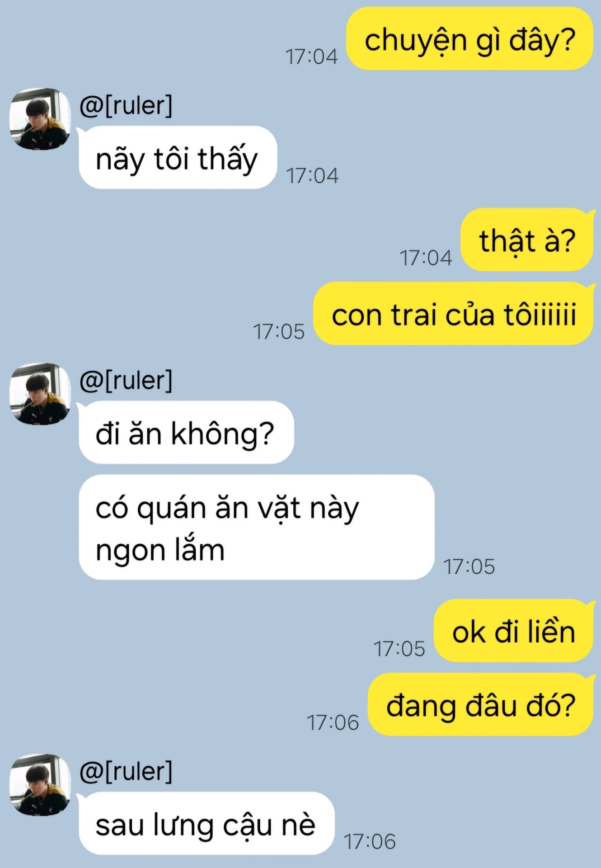Tap the "thật à?" yellow bubble
This screenshot has height=868, width=601.
pos(527,240)
